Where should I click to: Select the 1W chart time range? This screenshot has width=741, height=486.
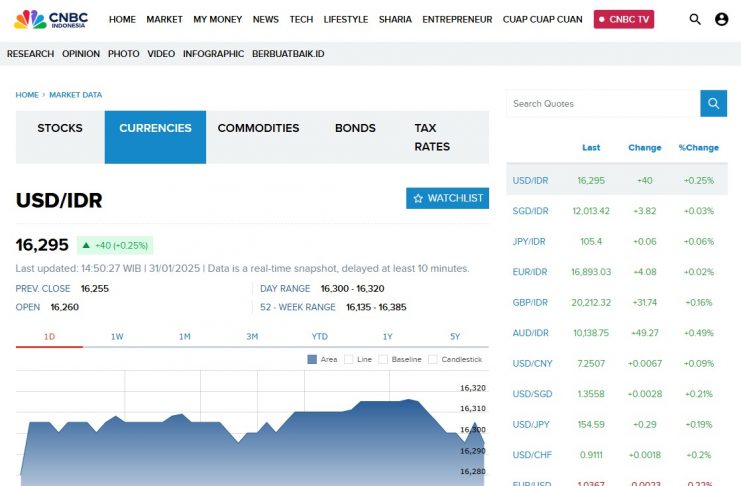(x=117, y=337)
